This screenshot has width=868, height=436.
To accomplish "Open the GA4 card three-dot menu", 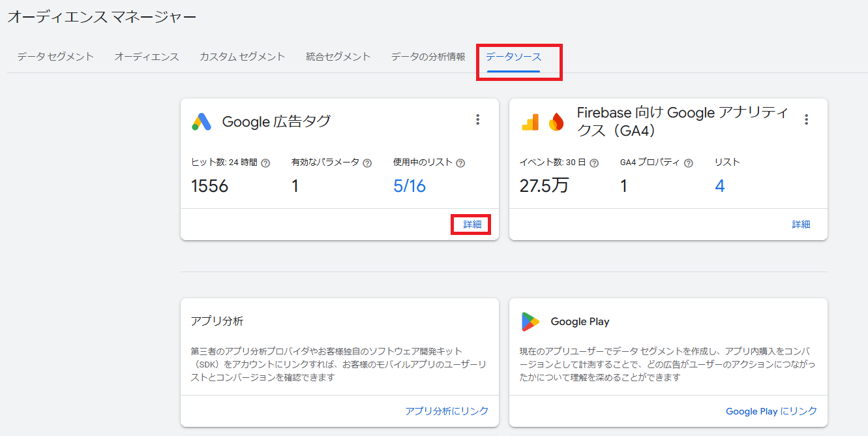I will tap(806, 119).
